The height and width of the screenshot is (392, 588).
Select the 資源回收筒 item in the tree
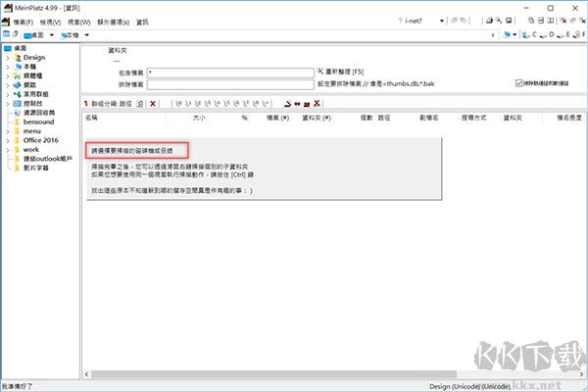(x=39, y=113)
